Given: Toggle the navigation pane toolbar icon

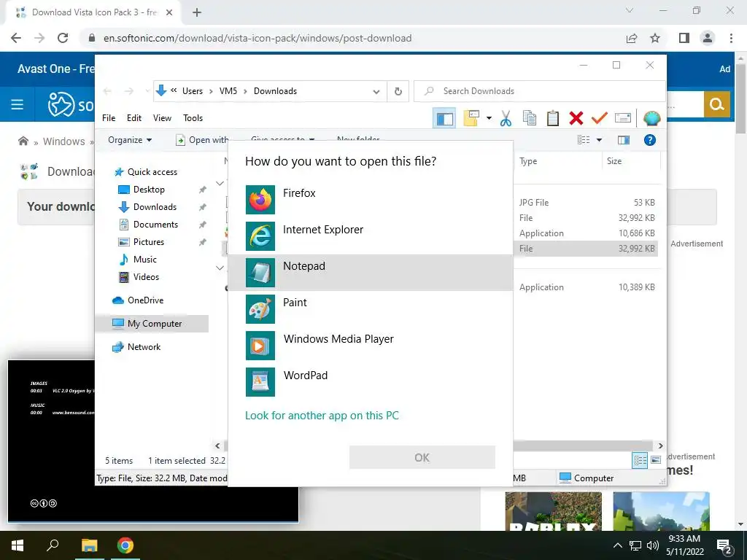Looking at the screenshot, I should (x=444, y=118).
